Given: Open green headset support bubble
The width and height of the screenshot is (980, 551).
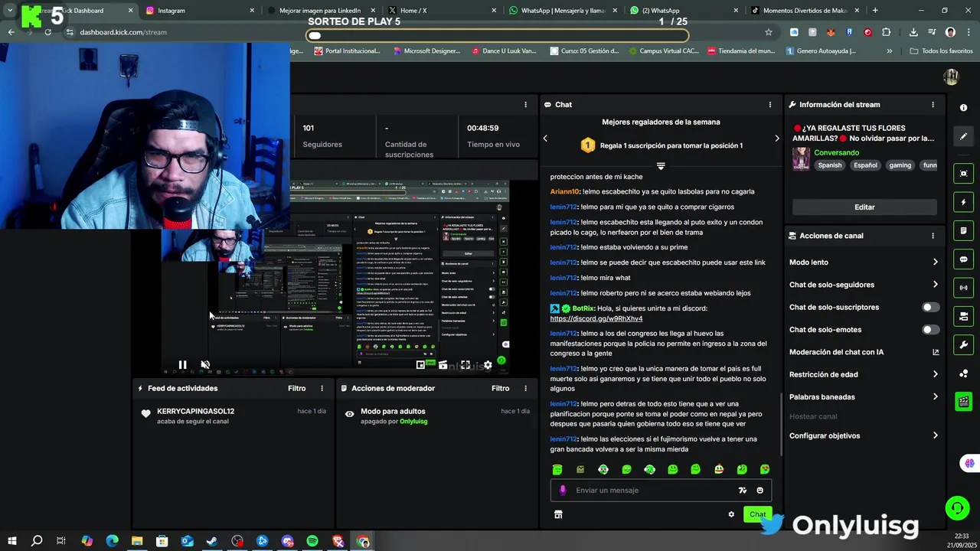Looking at the screenshot, I should 957,507.
